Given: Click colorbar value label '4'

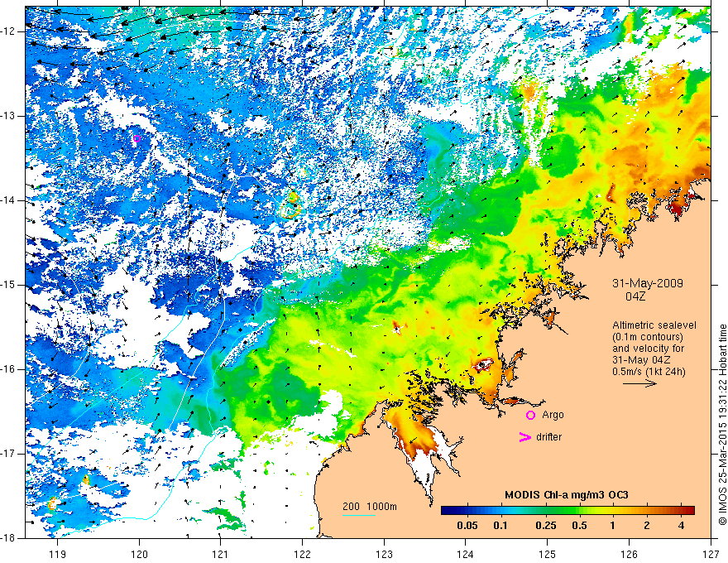Looking at the screenshot, I should [681, 526].
